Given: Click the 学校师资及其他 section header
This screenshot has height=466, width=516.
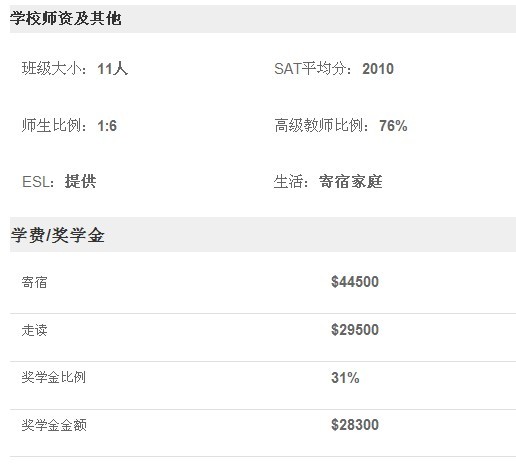Looking at the screenshot, I should click(x=65, y=18).
